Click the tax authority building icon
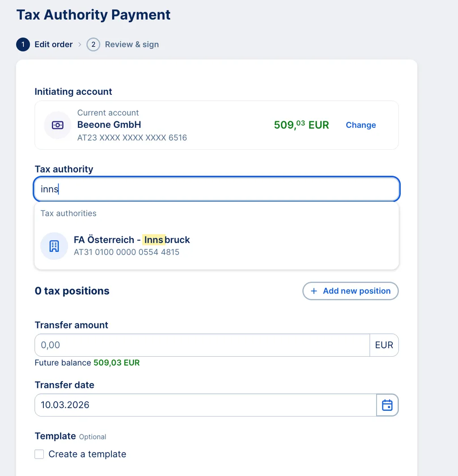Image resolution: width=458 pixels, height=476 pixels. (54, 246)
